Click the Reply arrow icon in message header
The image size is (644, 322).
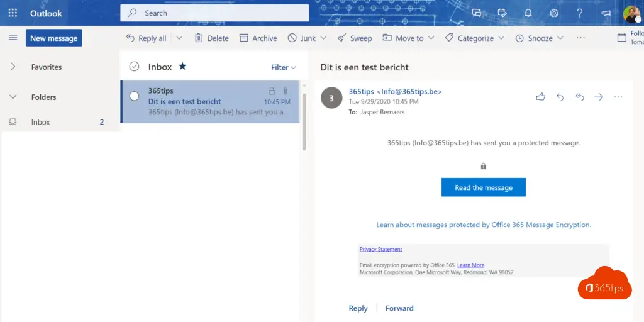(x=560, y=97)
